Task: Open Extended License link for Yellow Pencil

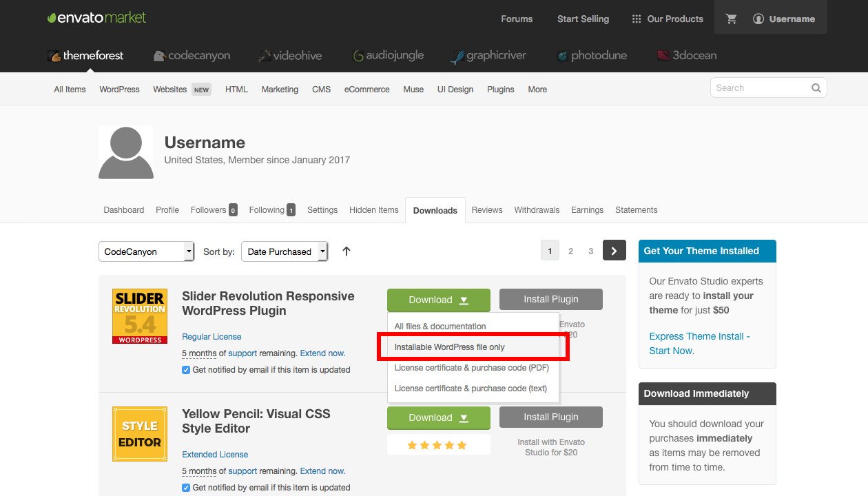Action: (x=215, y=455)
